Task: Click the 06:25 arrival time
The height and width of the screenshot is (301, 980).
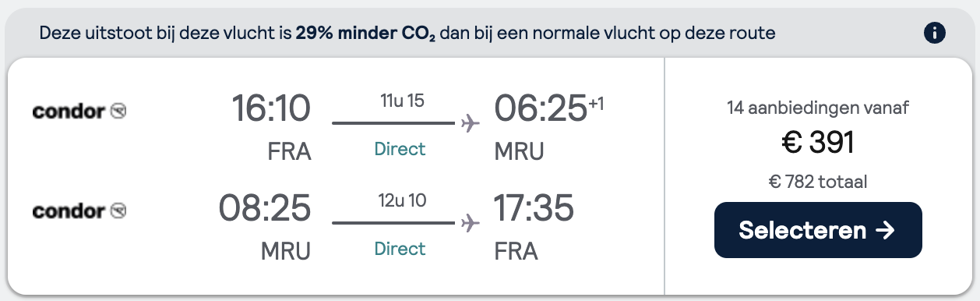Action: pos(540,108)
